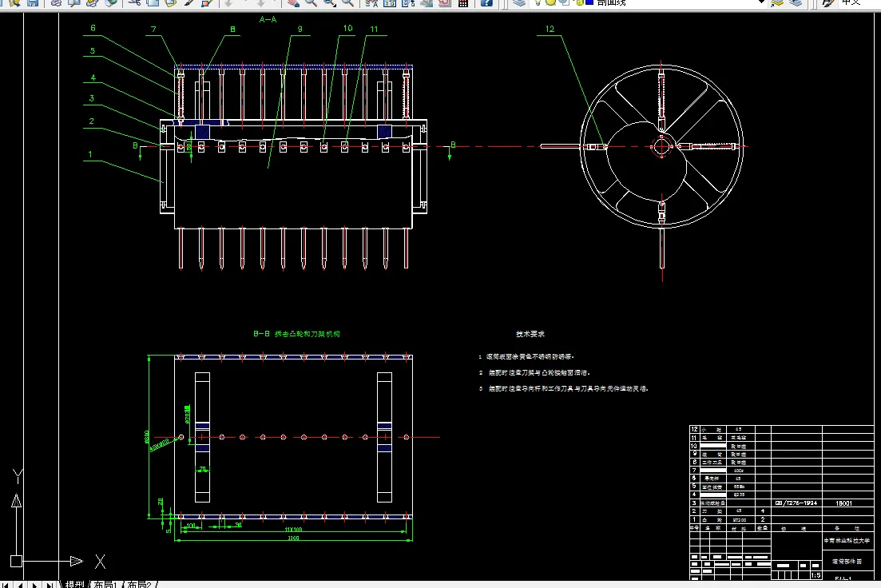
Task: Click the Save icon in the toolbar
Action: click(33, 3)
